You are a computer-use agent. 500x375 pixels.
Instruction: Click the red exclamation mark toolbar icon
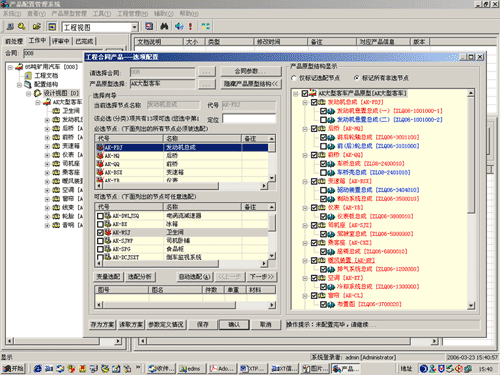(191, 26)
